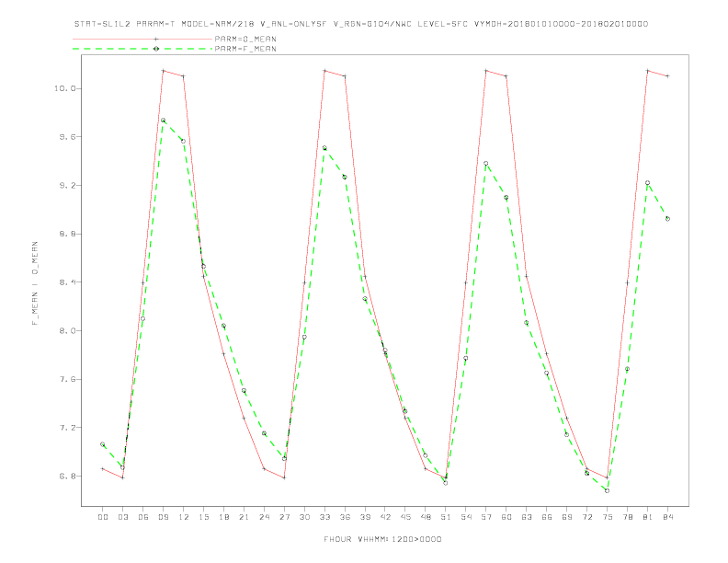The width and height of the screenshot is (728, 563).
Task: Click x-axis tick label 42
Action: (x=385, y=517)
